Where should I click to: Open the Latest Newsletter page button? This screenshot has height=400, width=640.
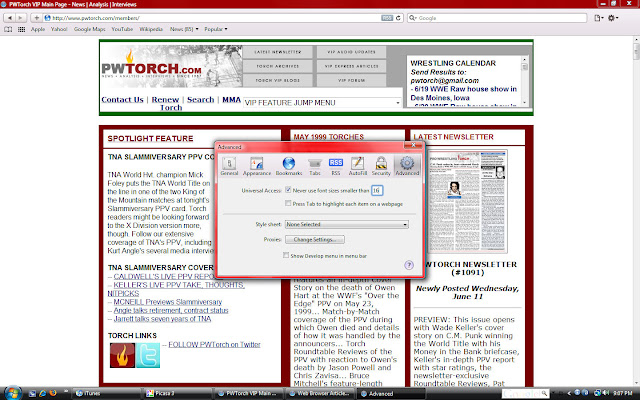278,52
